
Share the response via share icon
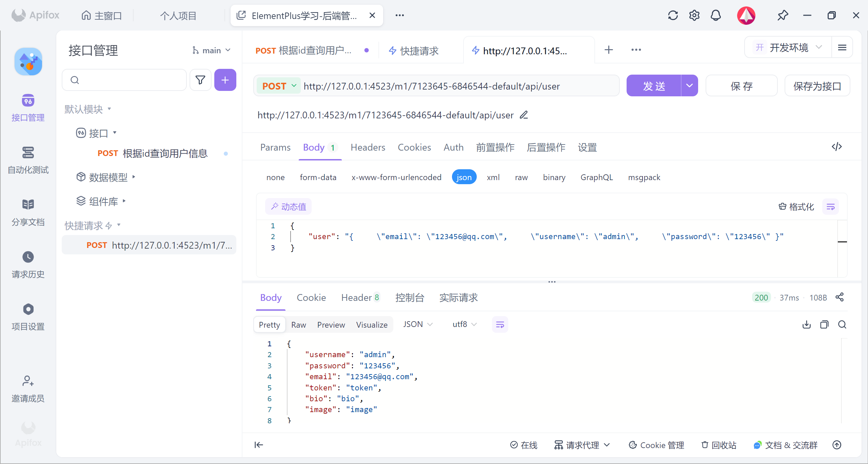pos(840,297)
